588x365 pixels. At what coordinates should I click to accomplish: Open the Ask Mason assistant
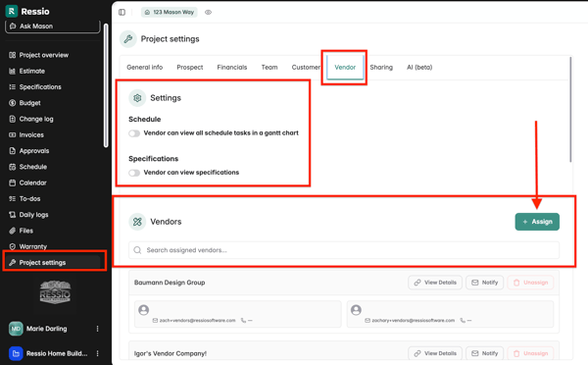(x=53, y=26)
